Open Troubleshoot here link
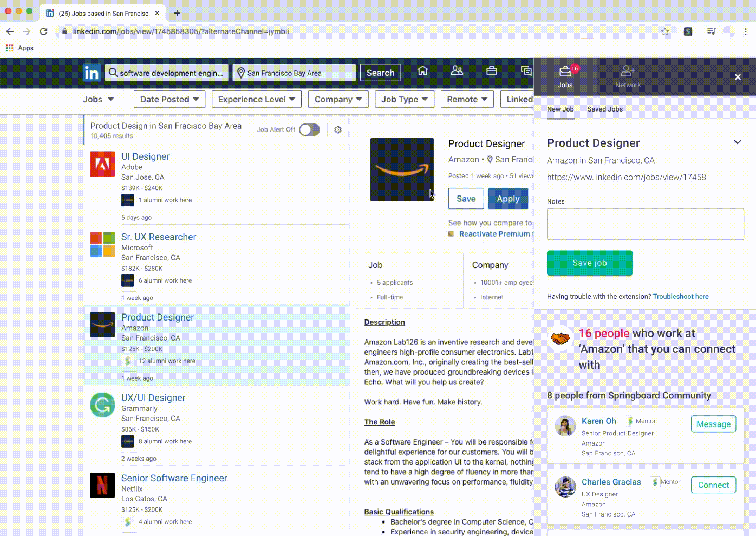Image resolution: width=756 pixels, height=536 pixels. pos(681,297)
